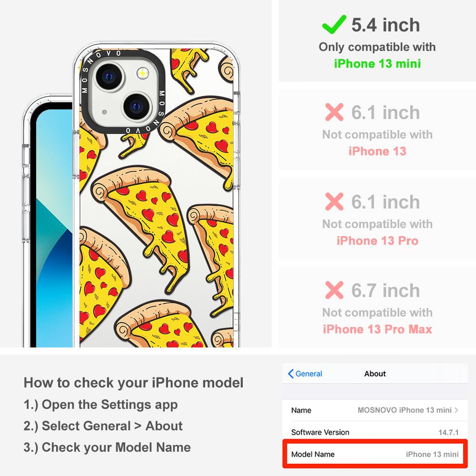Click the green checkmark beside 5.4 inch
The image size is (476, 476).
pyautogui.click(x=334, y=24)
